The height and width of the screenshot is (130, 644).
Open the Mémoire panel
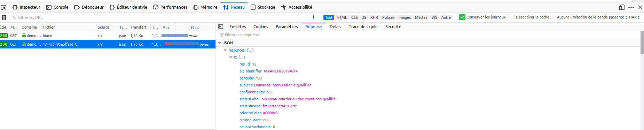[x=205, y=7]
